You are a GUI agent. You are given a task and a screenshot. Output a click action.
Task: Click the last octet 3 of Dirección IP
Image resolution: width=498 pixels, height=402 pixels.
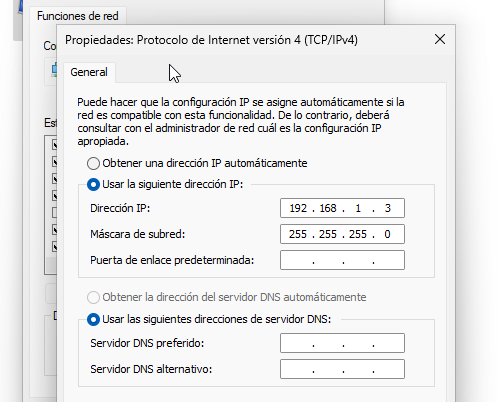pyautogui.click(x=388, y=208)
